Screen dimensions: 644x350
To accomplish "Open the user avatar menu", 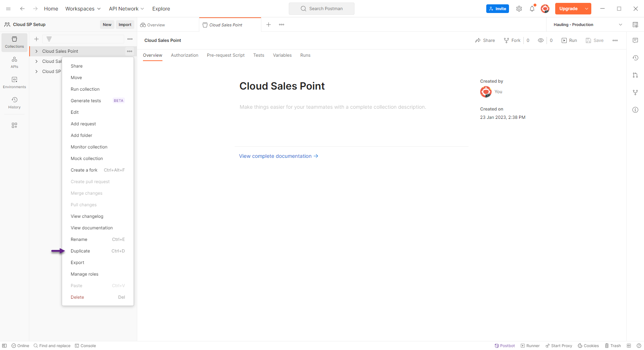I will click(x=545, y=9).
